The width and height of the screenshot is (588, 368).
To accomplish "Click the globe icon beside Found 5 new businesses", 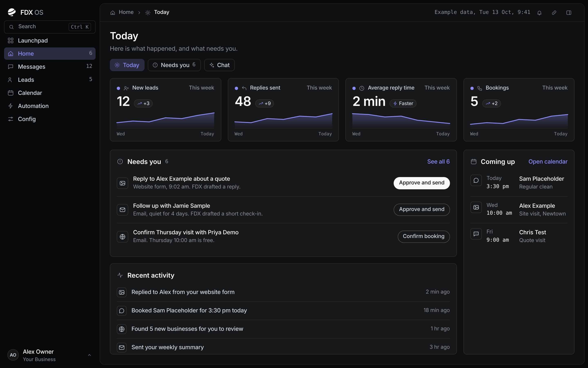I will [122, 329].
